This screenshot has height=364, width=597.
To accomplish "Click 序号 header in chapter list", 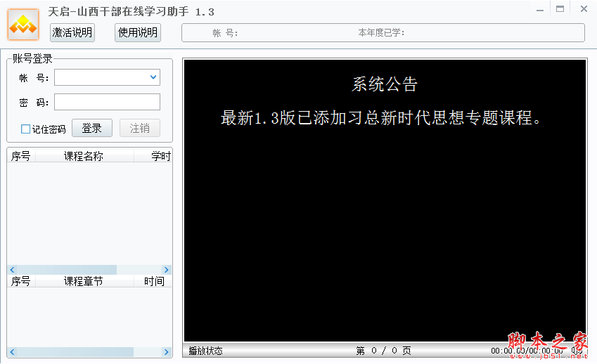I will coord(21,281).
